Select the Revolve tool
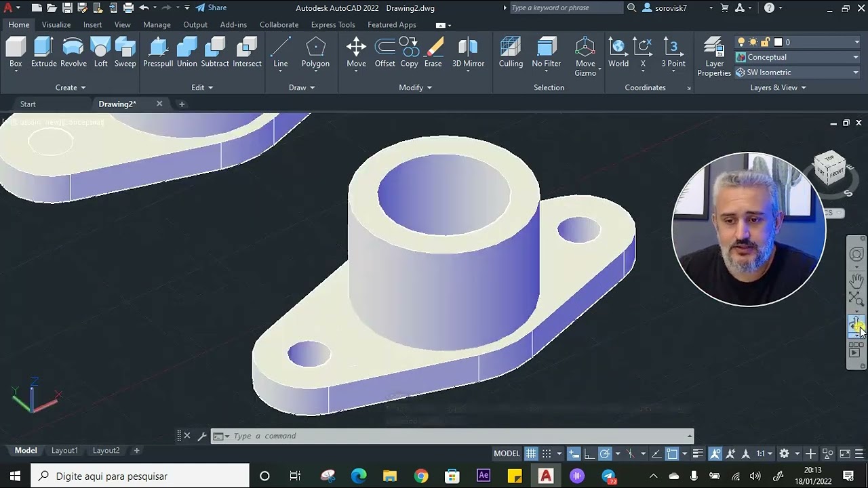Screen dimensions: 868x488 [x=73, y=53]
